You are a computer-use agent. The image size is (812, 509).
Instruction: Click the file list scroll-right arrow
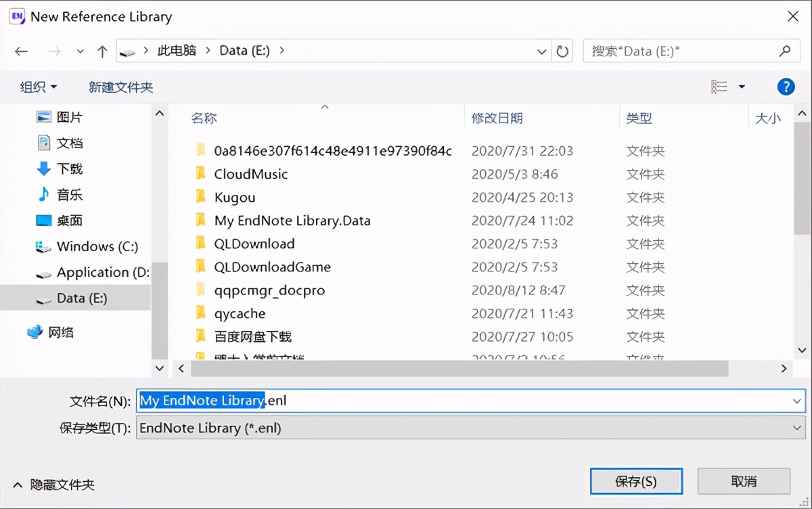click(784, 368)
